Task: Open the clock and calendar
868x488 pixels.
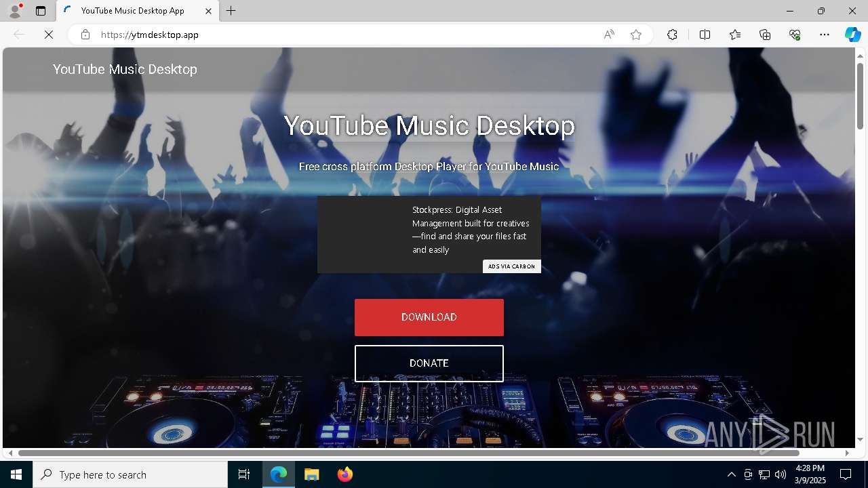Action: pos(810,474)
